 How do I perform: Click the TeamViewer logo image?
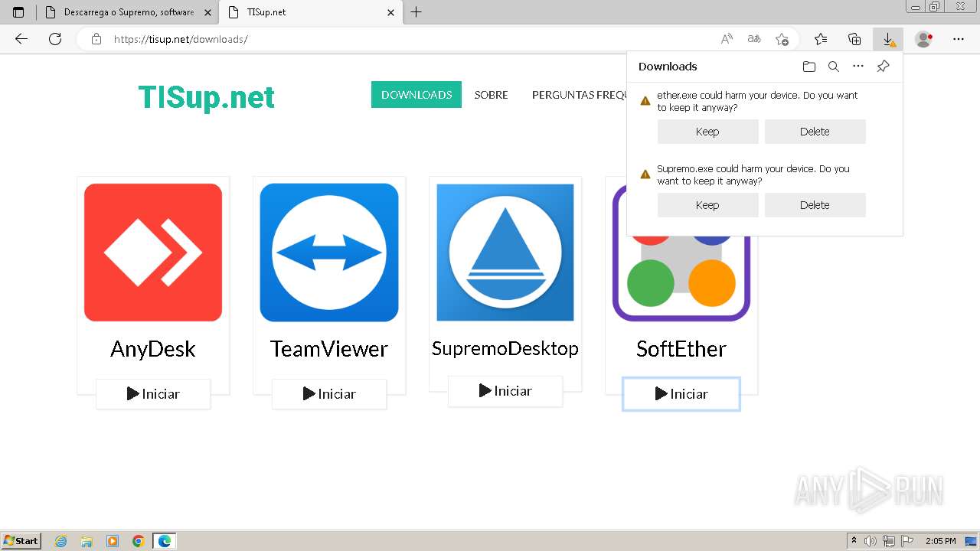coord(329,253)
